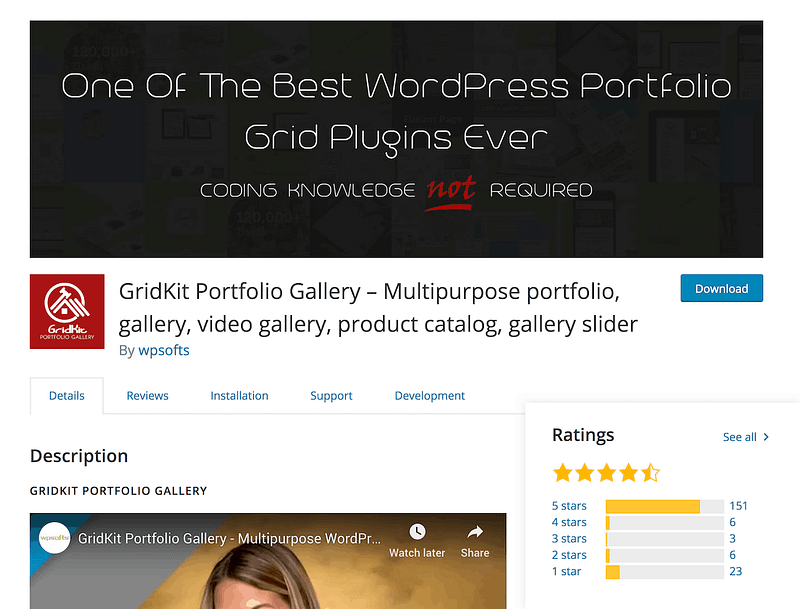
Task: Open the Details tab
Action: point(67,395)
